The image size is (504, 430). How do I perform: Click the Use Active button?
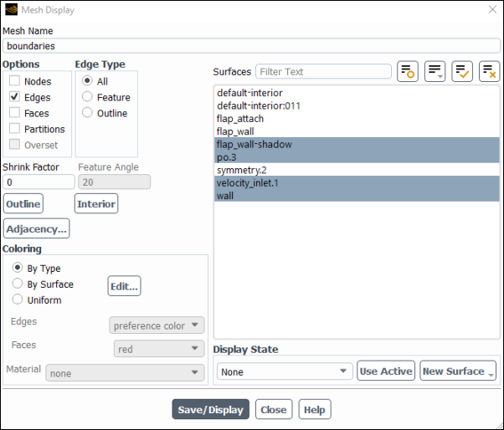pos(386,371)
